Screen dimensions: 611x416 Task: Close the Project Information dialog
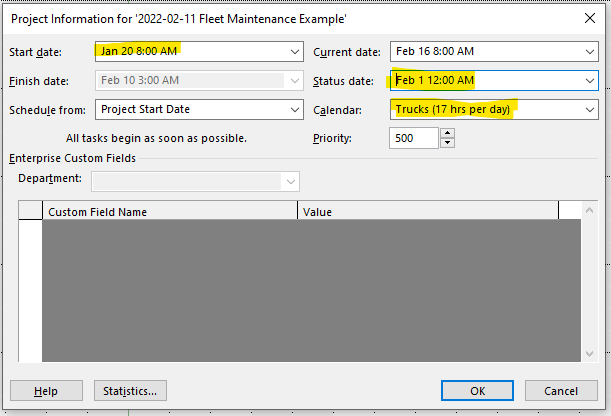tap(590, 18)
